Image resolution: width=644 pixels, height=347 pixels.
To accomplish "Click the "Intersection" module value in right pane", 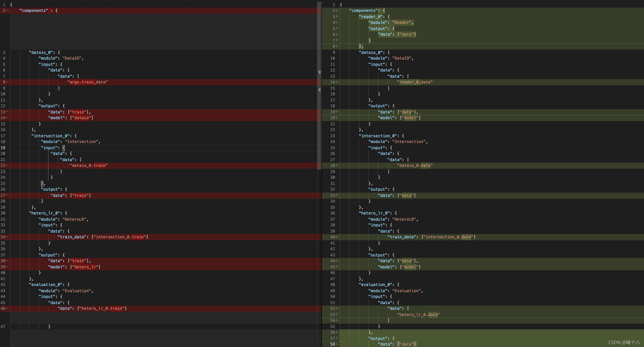I will 409,142.
